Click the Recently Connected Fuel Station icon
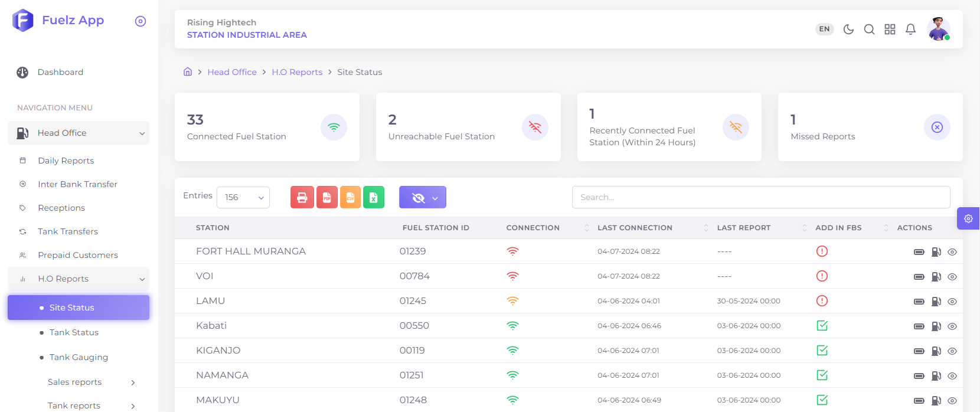980x412 pixels. (x=736, y=127)
